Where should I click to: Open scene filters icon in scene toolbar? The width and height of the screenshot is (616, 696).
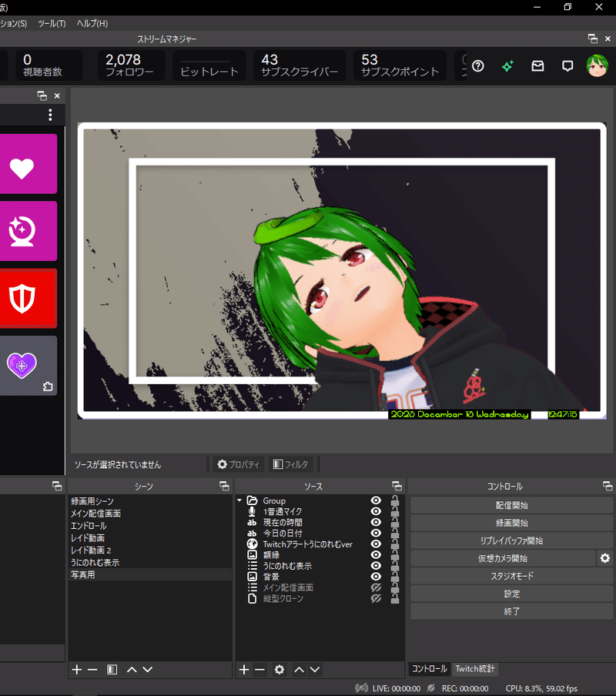112,669
